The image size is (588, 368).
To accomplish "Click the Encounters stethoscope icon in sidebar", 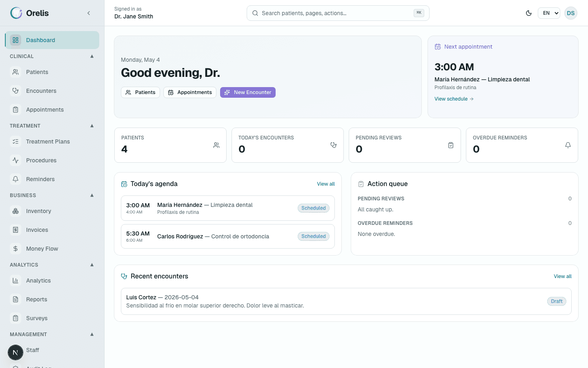I will pos(16,91).
